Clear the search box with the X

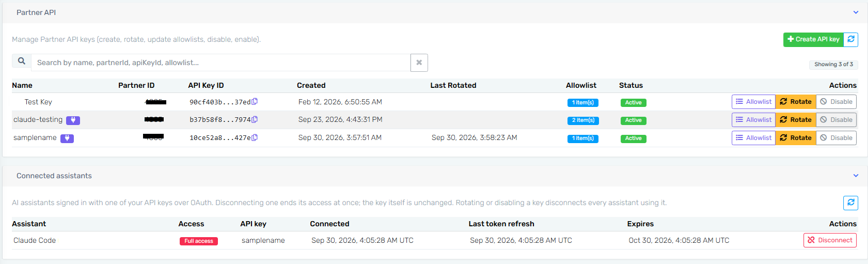[419, 63]
